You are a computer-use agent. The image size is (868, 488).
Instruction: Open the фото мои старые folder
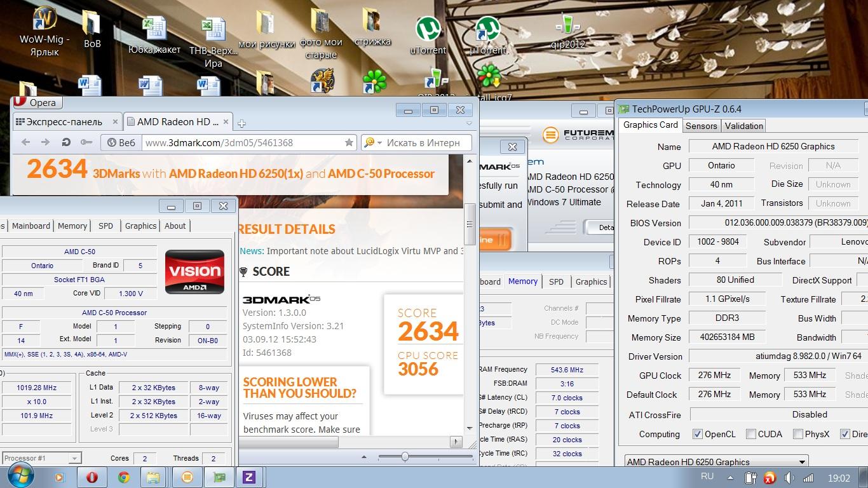tap(321, 23)
